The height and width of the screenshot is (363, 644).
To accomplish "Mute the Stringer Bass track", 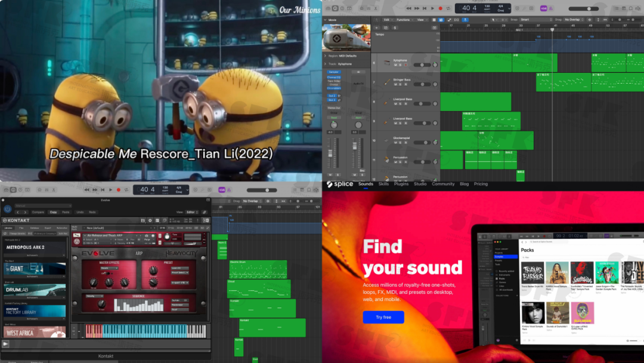I will (x=395, y=84).
